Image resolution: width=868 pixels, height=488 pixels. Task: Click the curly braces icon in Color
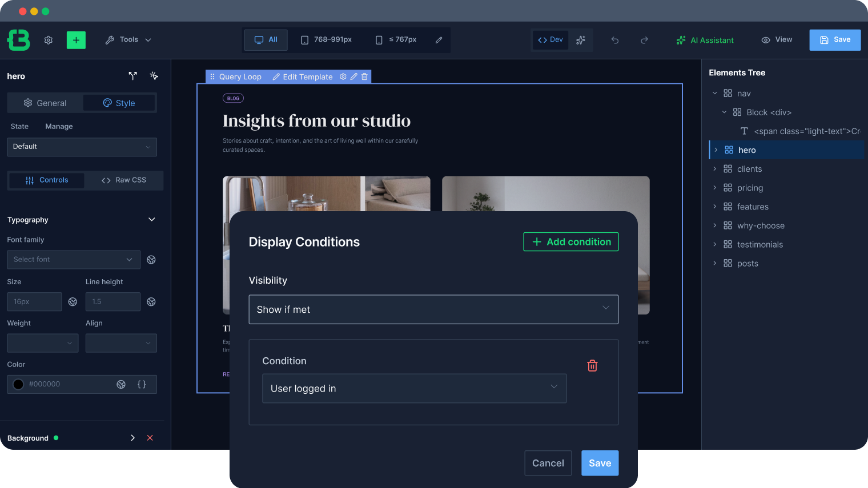click(x=142, y=384)
